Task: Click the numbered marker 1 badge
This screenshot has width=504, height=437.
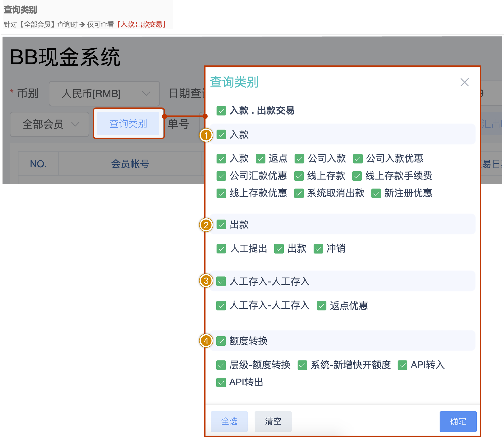Action: pyautogui.click(x=206, y=135)
